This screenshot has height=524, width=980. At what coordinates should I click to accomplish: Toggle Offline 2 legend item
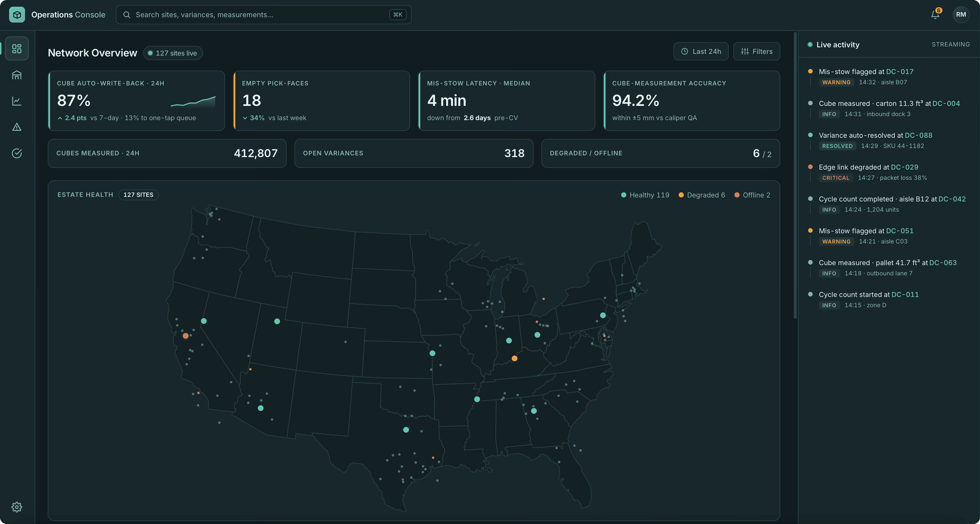tap(752, 195)
